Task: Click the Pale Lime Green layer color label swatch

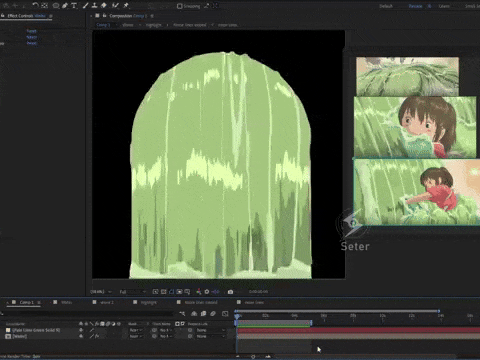Action: pyautogui.click(x=8, y=330)
